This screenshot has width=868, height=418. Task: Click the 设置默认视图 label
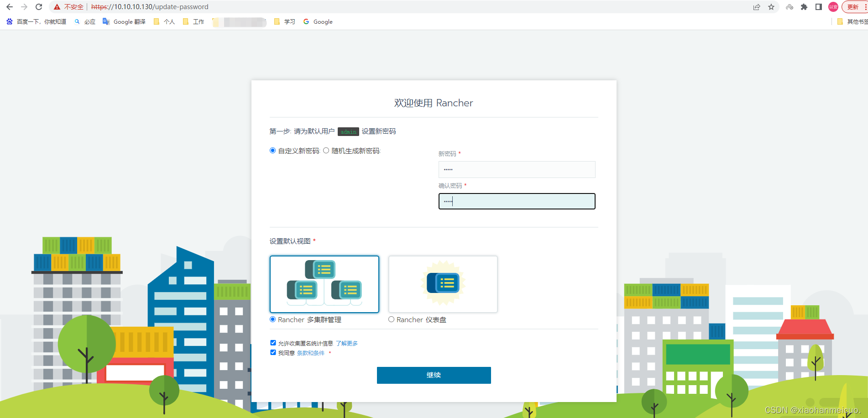(x=290, y=241)
